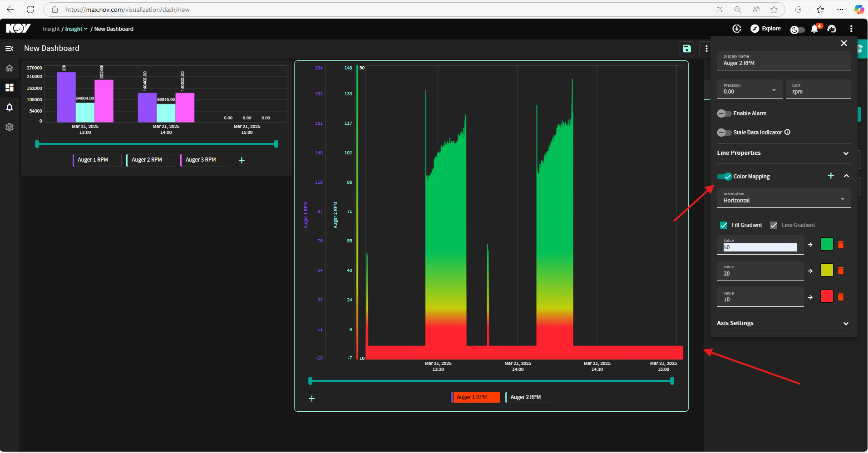Open the notifications bell in top bar
Viewport: 868px width, 453px height.
pos(815,29)
